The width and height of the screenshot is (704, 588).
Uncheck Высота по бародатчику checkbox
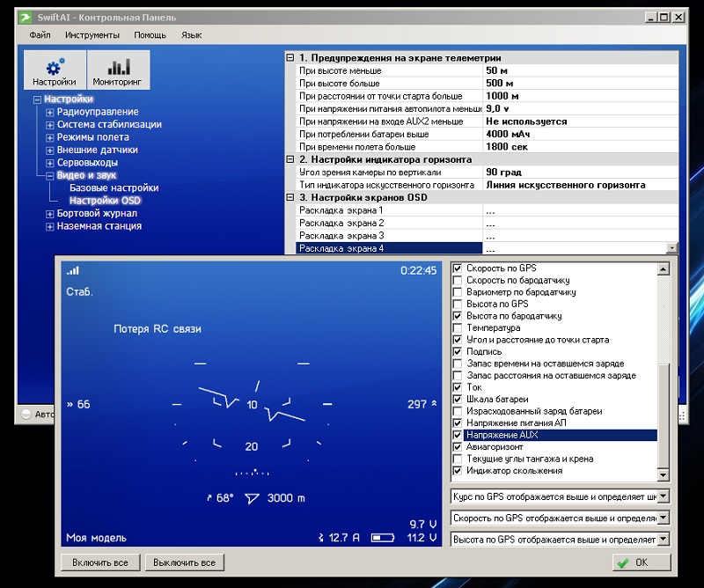click(458, 316)
